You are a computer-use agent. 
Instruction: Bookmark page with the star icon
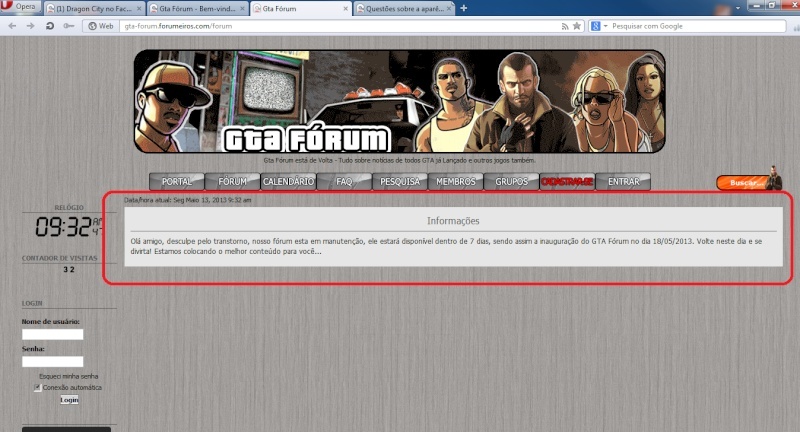click(577, 26)
